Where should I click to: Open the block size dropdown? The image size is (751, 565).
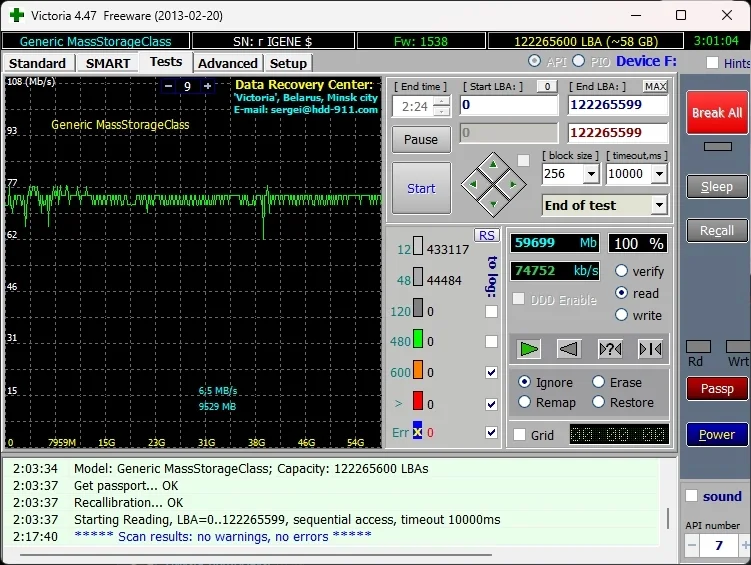[x=590, y=174]
